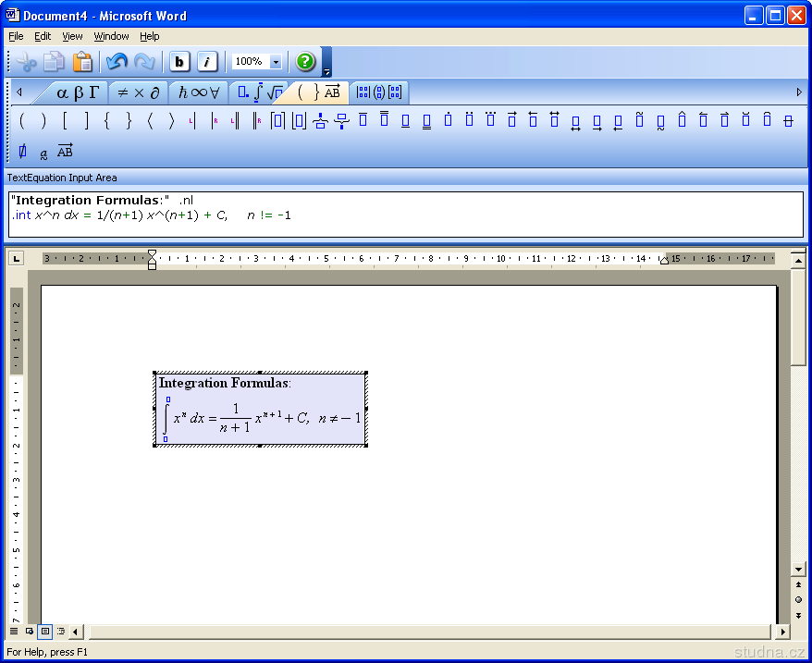The width and height of the screenshot is (812, 663).
Task: Toggle italic formatting button
Action: [207, 62]
